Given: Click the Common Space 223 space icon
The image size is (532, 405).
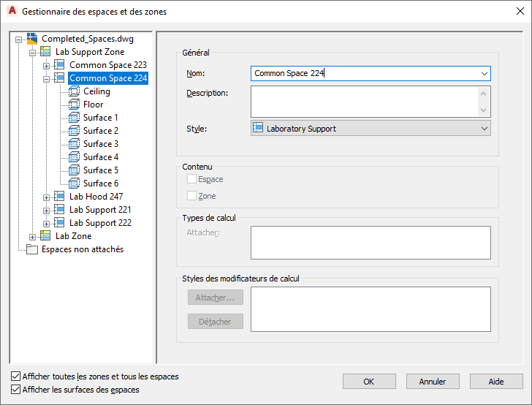Looking at the screenshot, I should (59, 65).
